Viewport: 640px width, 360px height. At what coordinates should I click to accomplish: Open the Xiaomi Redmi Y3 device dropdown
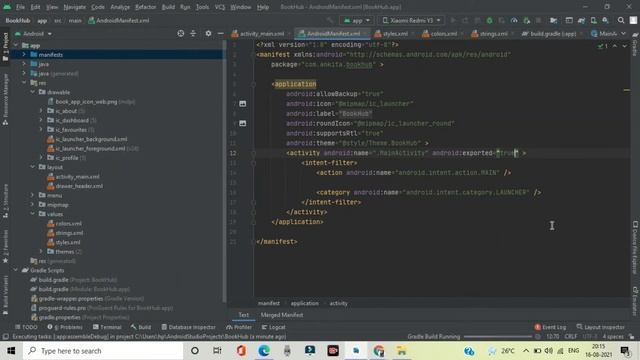[x=412, y=20]
